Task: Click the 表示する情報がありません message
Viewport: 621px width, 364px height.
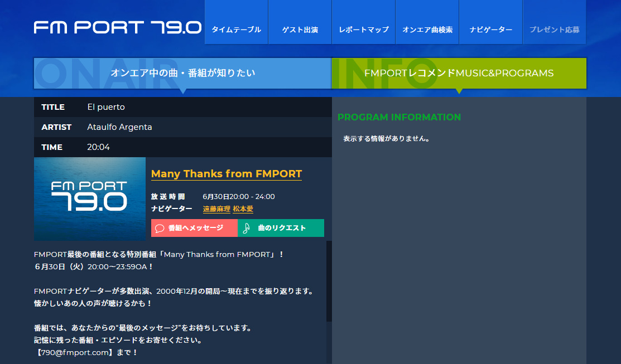Action: coord(387,138)
